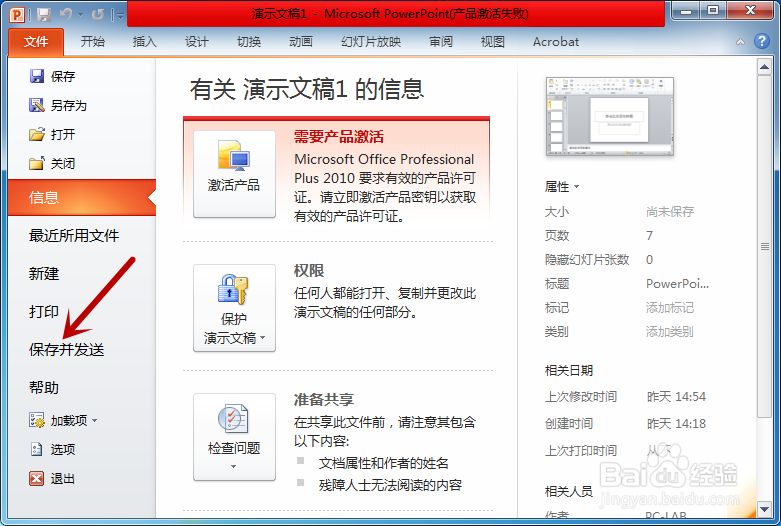Click the PowerPoint application icon in title bar
This screenshot has height=526, width=781.
pyautogui.click(x=17, y=14)
